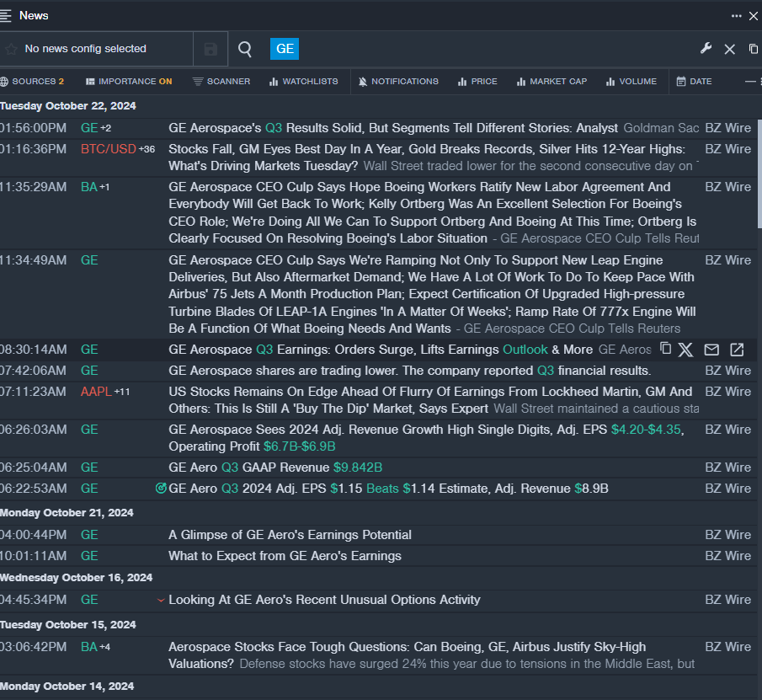The height and width of the screenshot is (700, 762).
Task: Open the Market Cap filter
Action: (551, 82)
